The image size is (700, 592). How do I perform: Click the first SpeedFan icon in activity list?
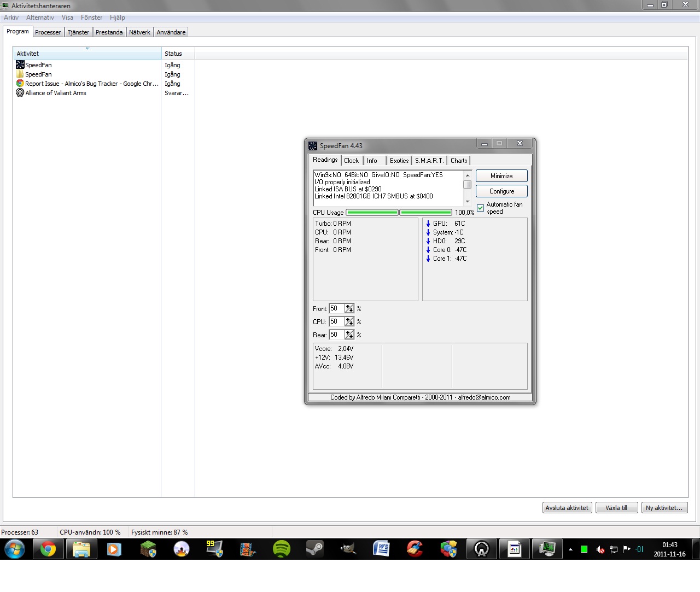(20, 65)
